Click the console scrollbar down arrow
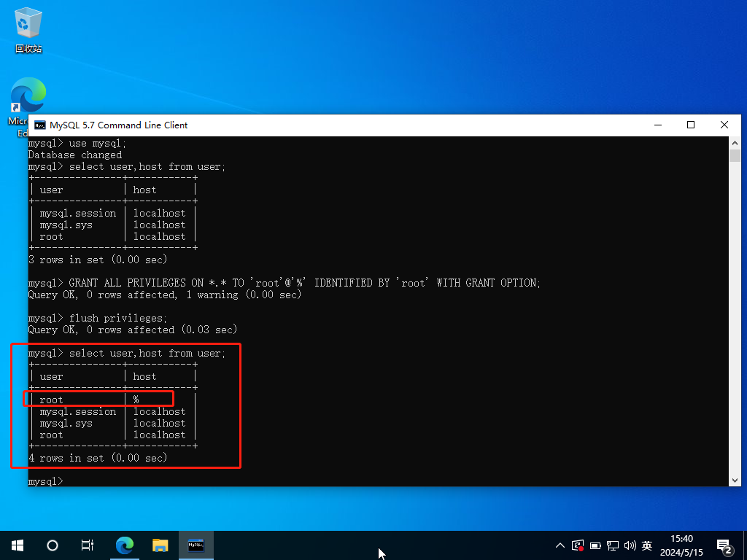The width and height of the screenshot is (747, 560). coord(735,480)
